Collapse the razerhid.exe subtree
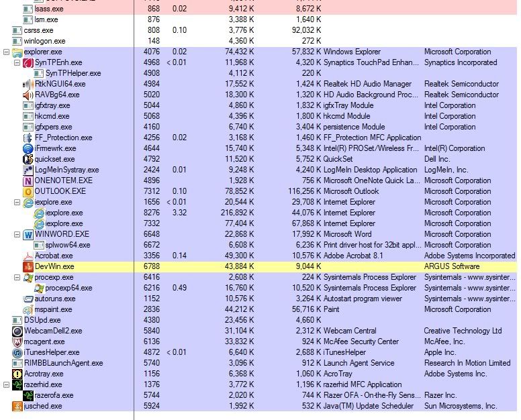 click(x=6, y=384)
